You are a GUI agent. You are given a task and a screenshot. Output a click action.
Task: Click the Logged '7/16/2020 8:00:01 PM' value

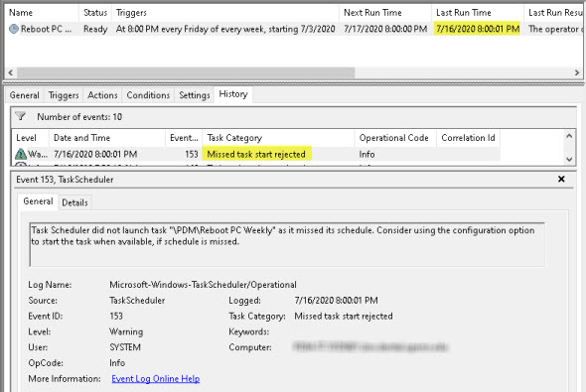click(336, 300)
